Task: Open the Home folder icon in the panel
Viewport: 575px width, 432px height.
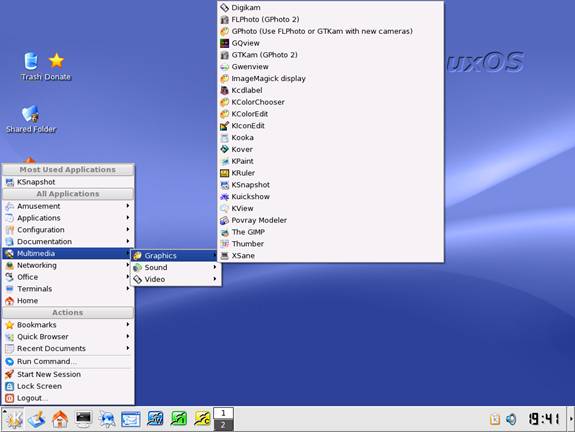Action: pos(60,419)
